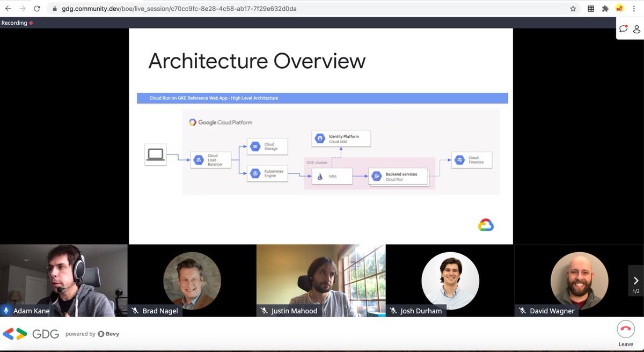Click Brad Nagel's muted mic icon
This screenshot has height=352, width=644.
point(135,311)
